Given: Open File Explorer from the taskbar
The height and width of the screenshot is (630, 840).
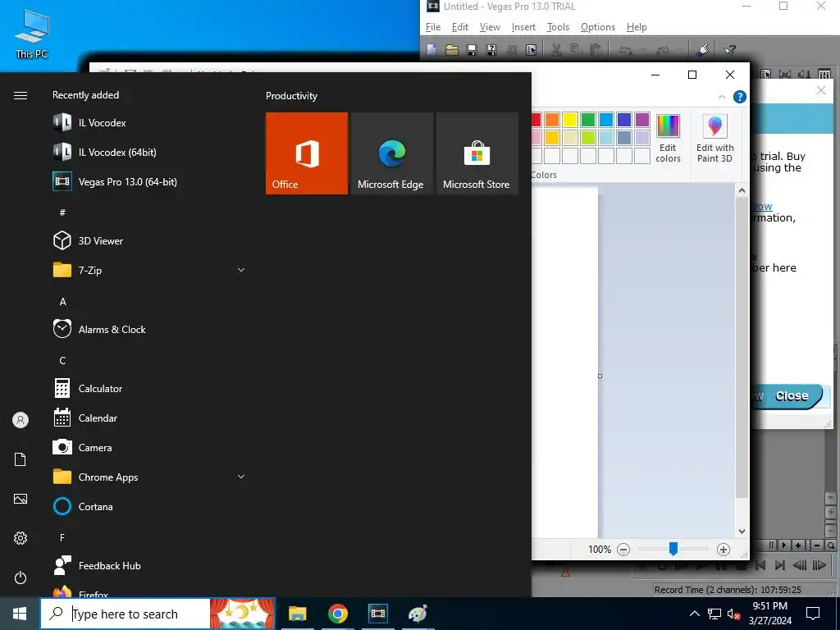Looking at the screenshot, I should [297, 614].
